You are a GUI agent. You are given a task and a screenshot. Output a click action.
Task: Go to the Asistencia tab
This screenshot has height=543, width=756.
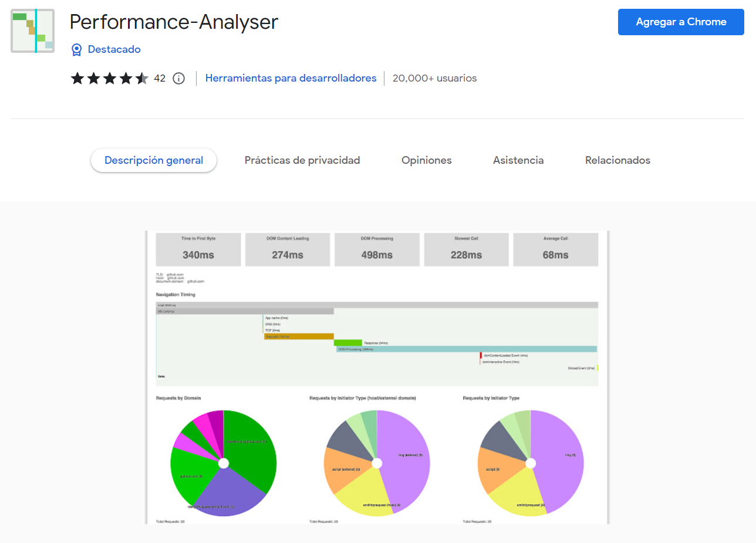(x=518, y=160)
